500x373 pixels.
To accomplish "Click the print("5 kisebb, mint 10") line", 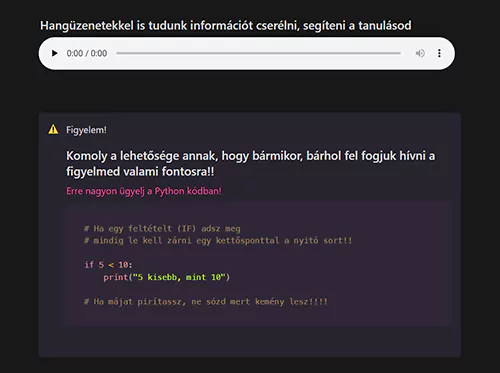I will point(167,277).
